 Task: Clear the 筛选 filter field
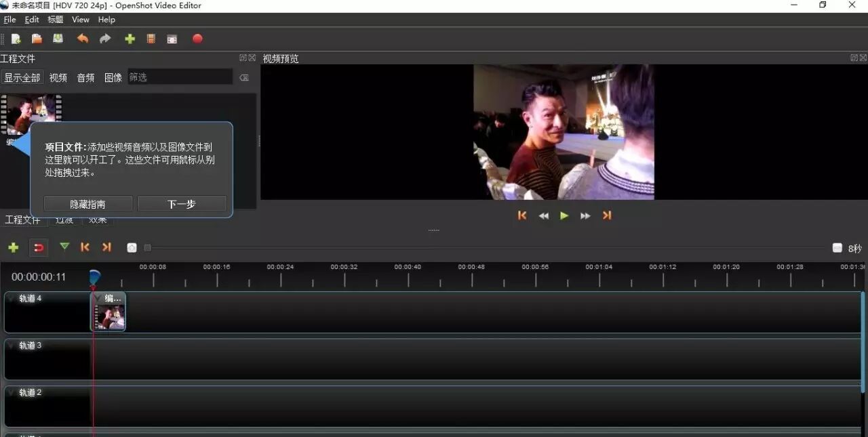click(244, 78)
